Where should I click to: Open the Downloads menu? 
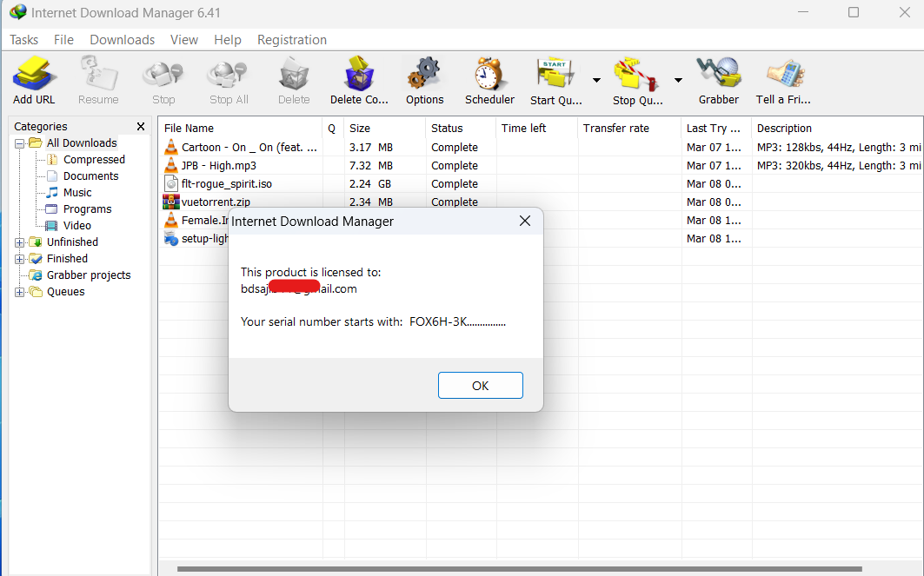[122, 39]
